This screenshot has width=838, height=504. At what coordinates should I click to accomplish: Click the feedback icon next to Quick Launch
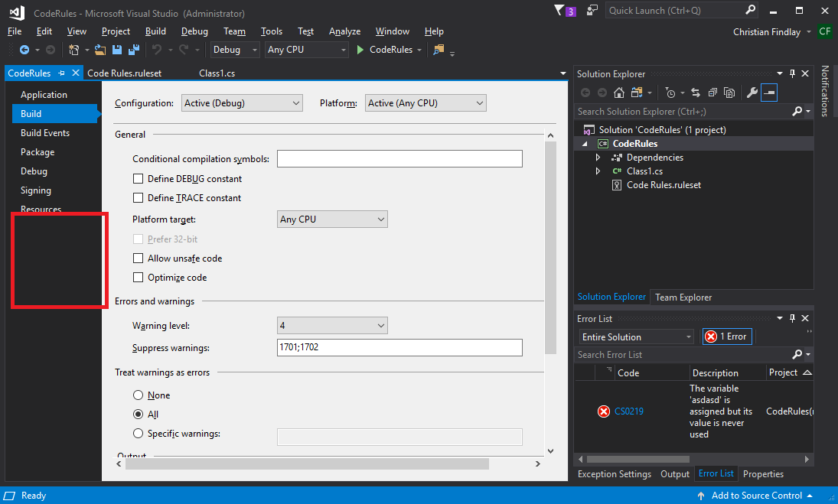pyautogui.click(x=592, y=10)
